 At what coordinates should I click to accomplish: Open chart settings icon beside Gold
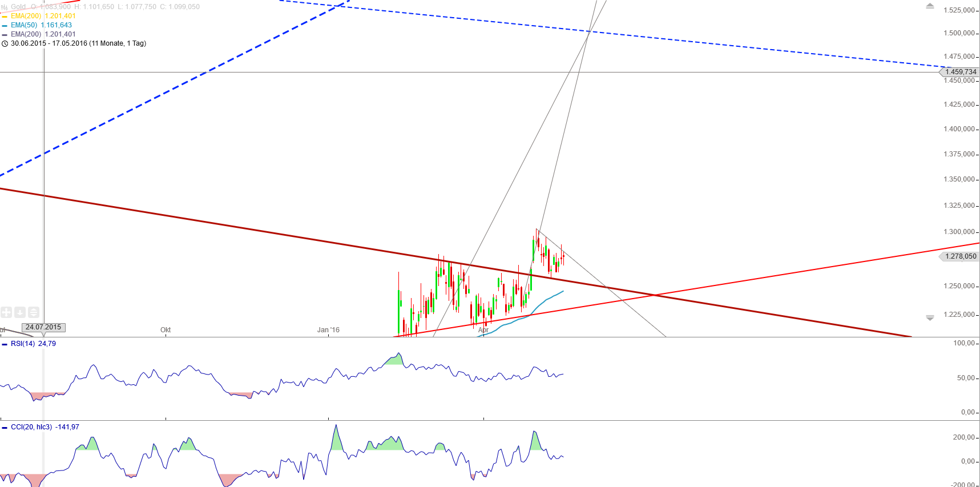click(5, 7)
